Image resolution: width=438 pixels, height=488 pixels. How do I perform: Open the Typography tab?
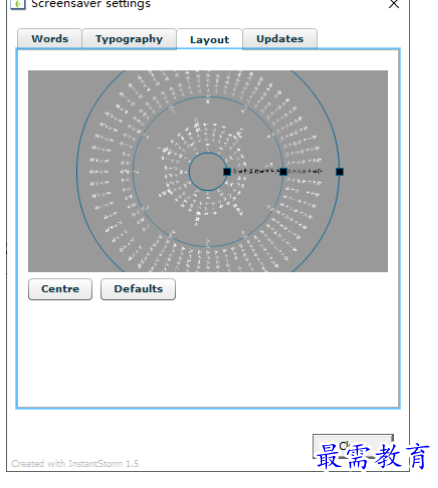pyautogui.click(x=129, y=39)
